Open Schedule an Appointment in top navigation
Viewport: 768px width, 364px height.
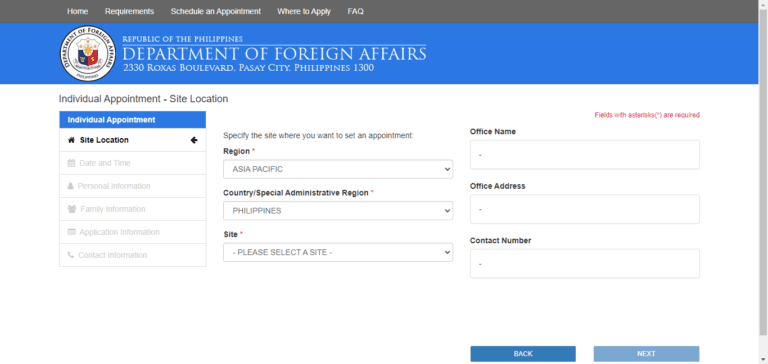tap(216, 11)
